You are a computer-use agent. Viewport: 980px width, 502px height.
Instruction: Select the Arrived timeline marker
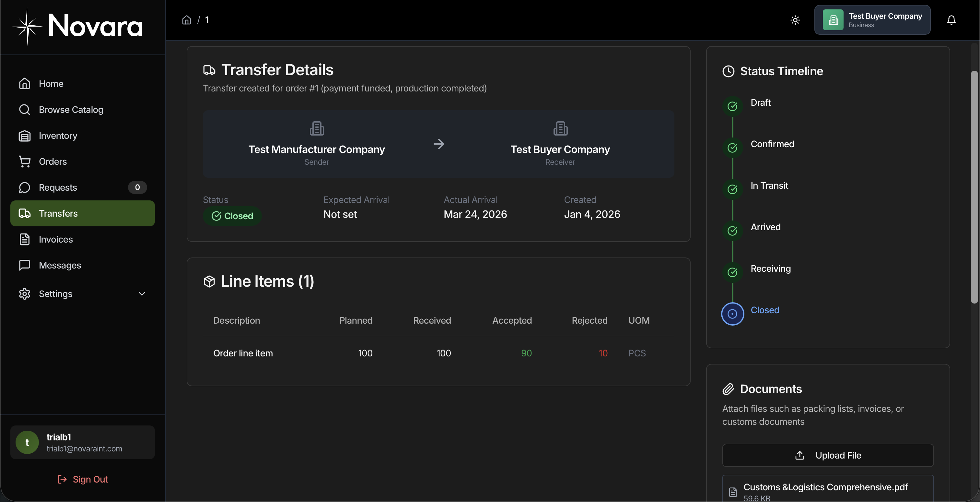(x=732, y=231)
